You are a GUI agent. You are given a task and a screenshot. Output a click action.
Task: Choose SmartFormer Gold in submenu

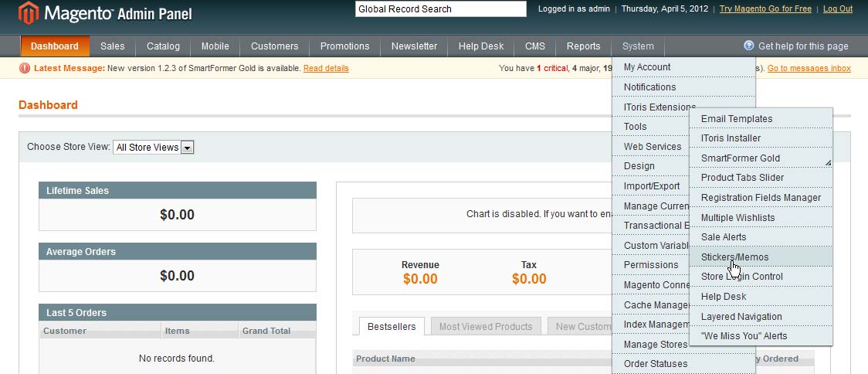pyautogui.click(x=761, y=158)
